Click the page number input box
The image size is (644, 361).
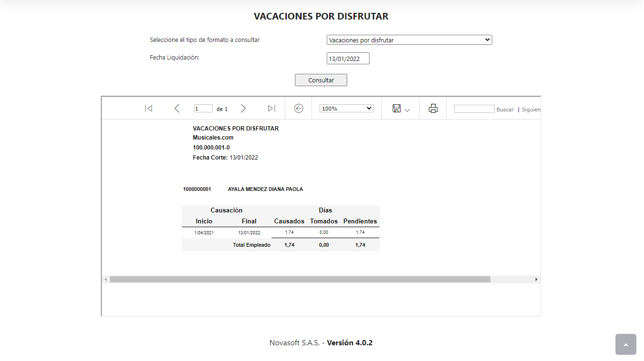point(204,108)
